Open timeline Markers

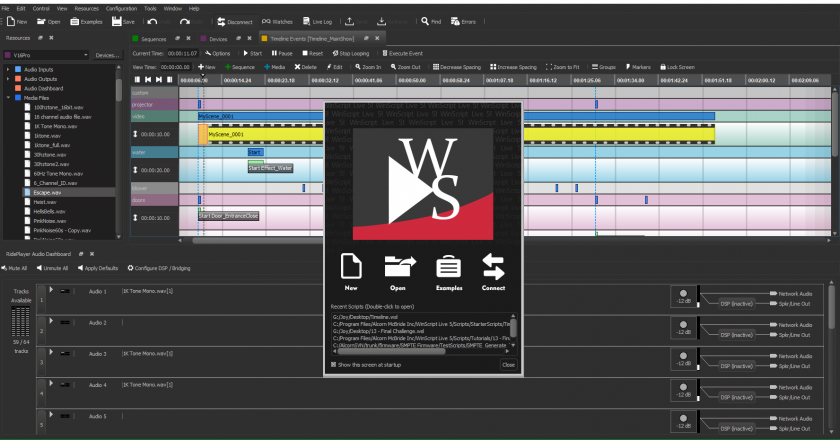[x=638, y=67]
